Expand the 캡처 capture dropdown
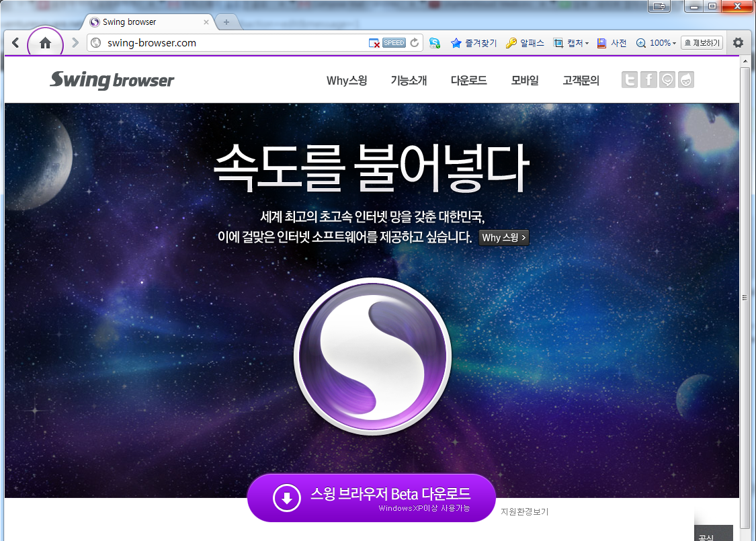Screen dimensions: 756x541 point(571,43)
